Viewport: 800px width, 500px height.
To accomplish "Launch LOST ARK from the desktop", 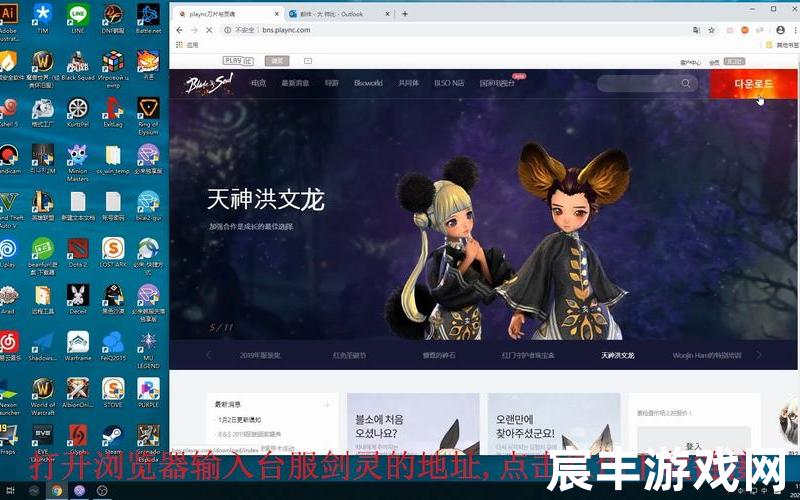I will pyautogui.click(x=113, y=253).
